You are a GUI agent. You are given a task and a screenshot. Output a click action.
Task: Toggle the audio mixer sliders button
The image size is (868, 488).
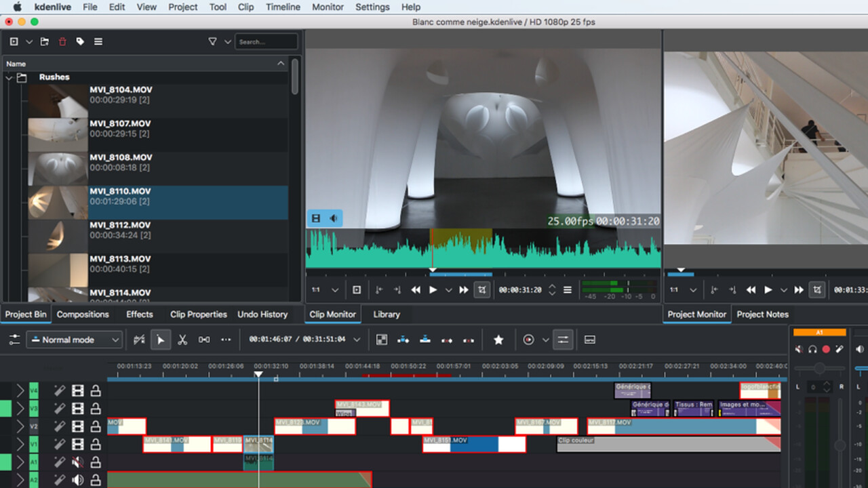(562, 340)
